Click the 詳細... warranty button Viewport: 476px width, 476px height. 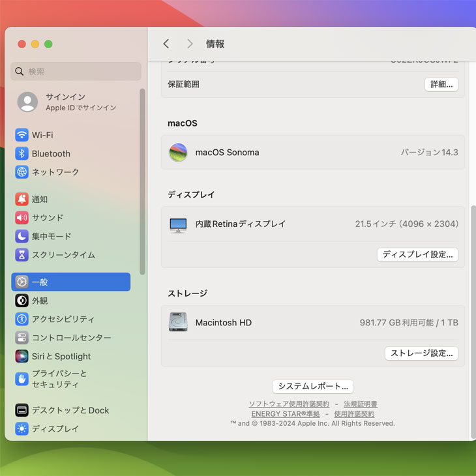click(x=441, y=84)
